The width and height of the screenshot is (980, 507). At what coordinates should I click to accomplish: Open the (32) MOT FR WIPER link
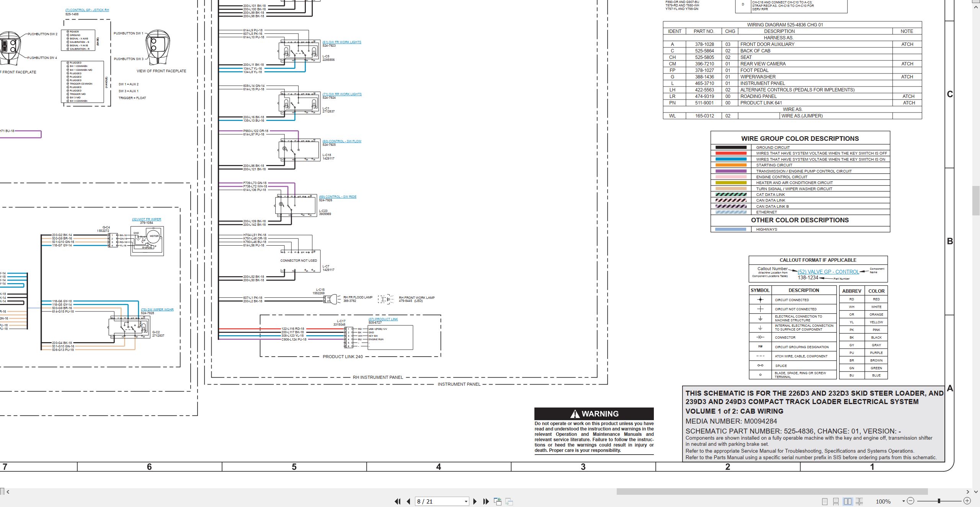[147, 219]
